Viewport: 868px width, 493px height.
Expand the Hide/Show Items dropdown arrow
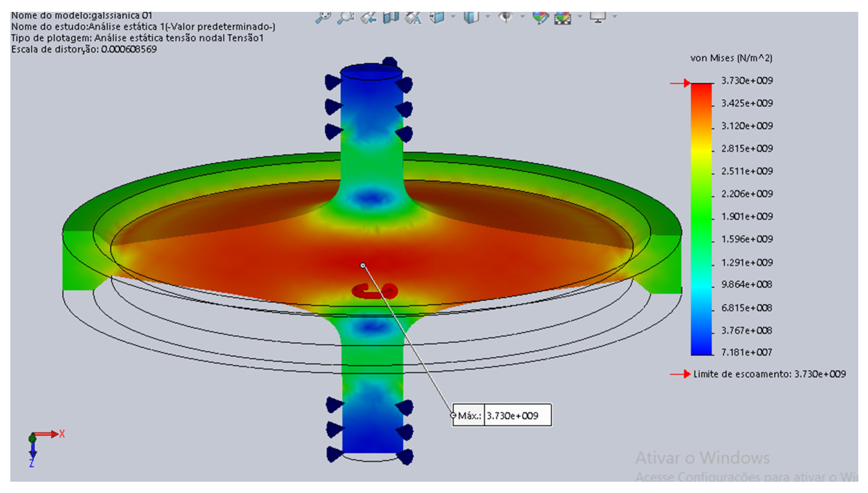(522, 16)
